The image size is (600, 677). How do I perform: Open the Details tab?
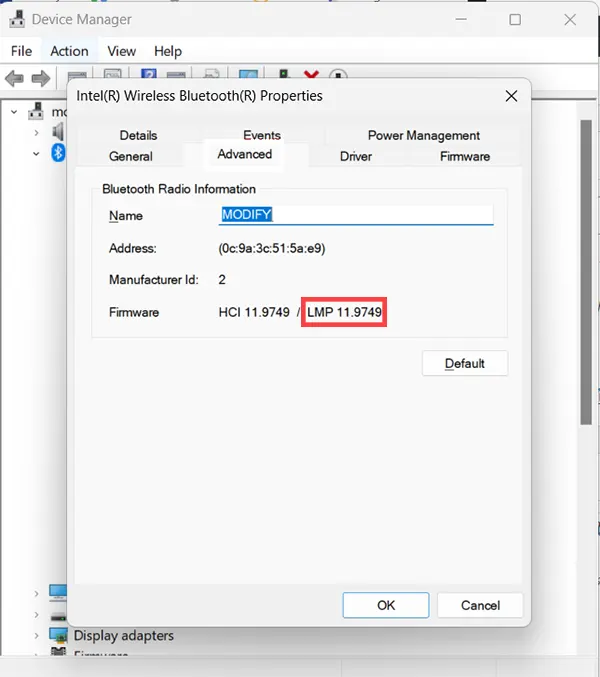138,135
